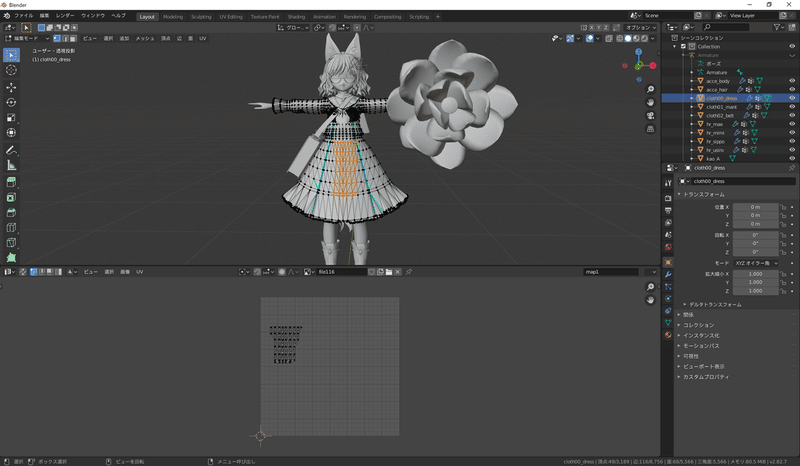Image resolution: width=800 pixels, height=466 pixels.
Task: Click the Mesh menu in viewport header
Action: [x=145, y=38]
